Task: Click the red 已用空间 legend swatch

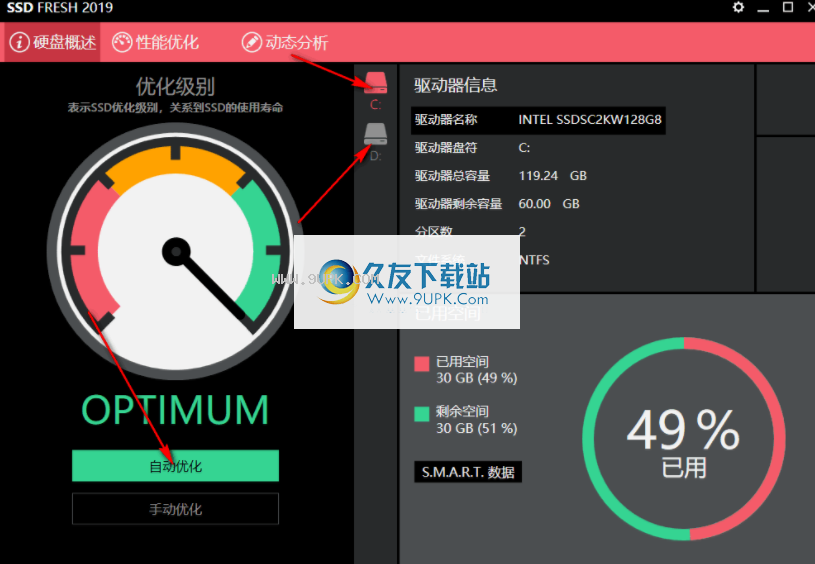Action: (x=422, y=364)
